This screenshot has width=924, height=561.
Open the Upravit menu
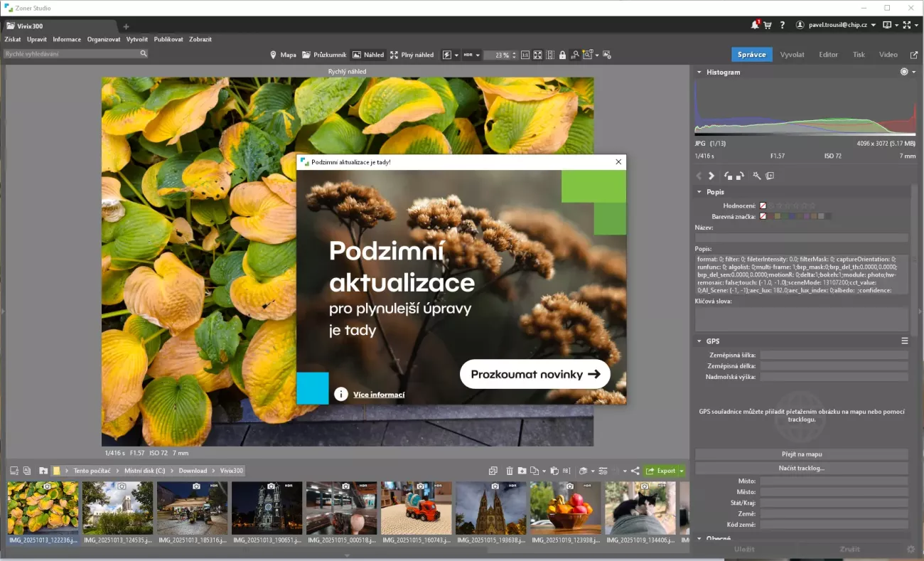pos(37,39)
